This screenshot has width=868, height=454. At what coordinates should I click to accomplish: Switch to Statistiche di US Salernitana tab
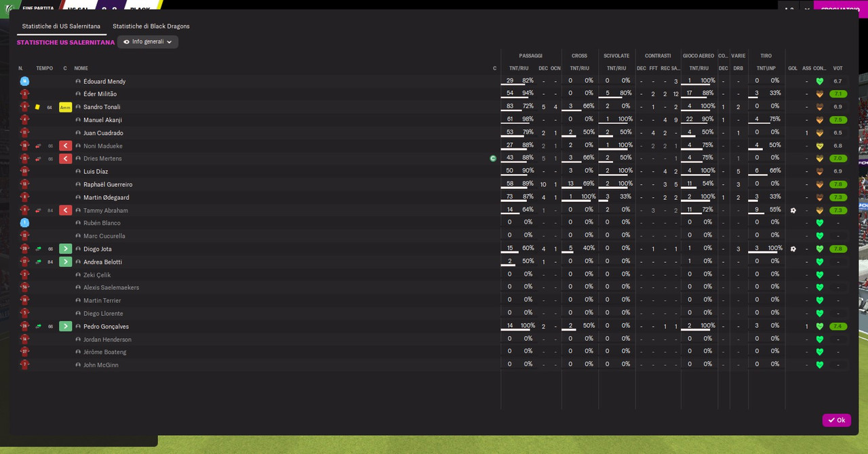point(61,26)
